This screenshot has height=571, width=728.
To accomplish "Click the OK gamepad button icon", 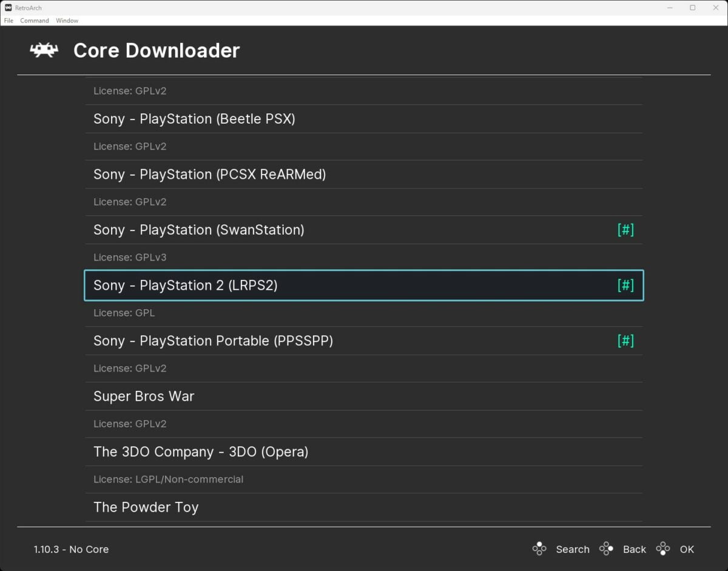I will [663, 549].
